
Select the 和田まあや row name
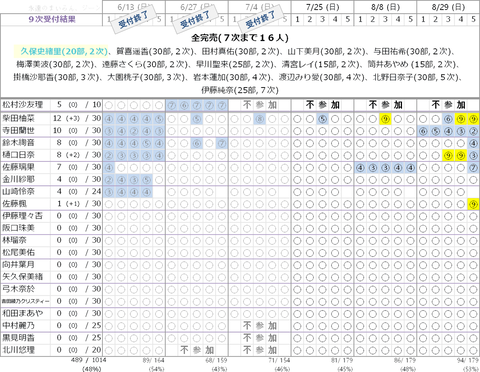(x=23, y=313)
